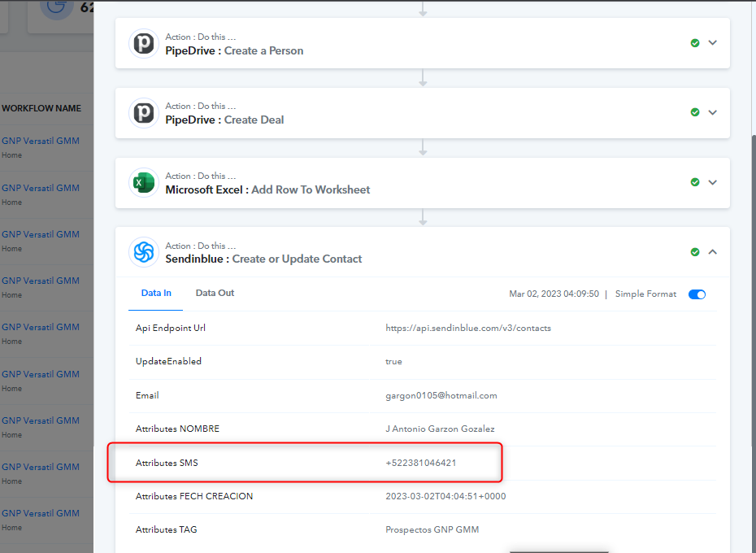Screen dimensions: 756x553
Task: Click the Attributes TAG label
Action: 167,530
